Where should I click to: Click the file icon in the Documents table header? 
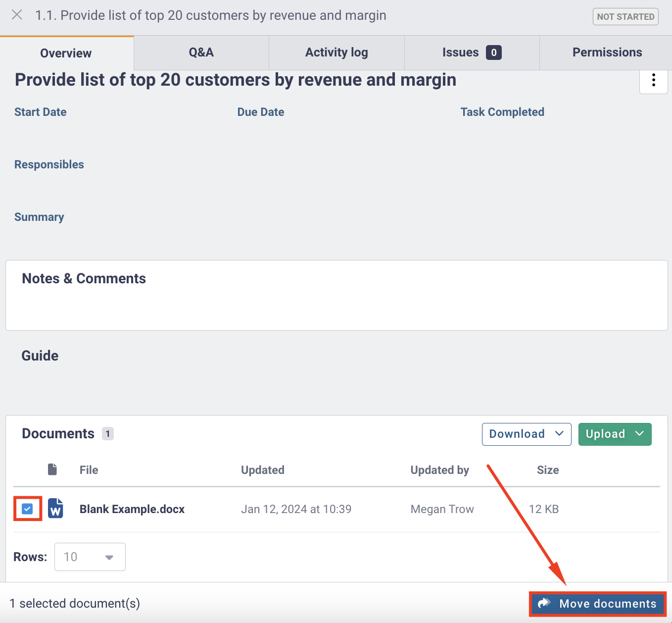tap(52, 469)
